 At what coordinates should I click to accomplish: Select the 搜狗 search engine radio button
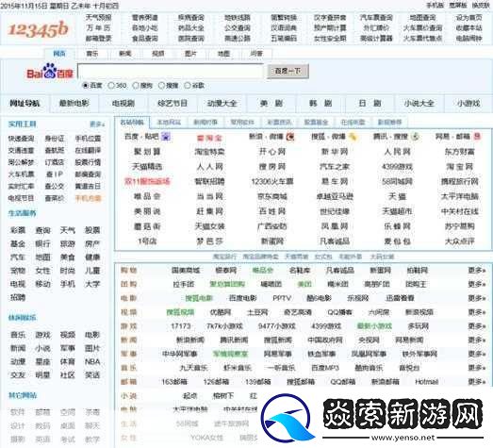136,85
